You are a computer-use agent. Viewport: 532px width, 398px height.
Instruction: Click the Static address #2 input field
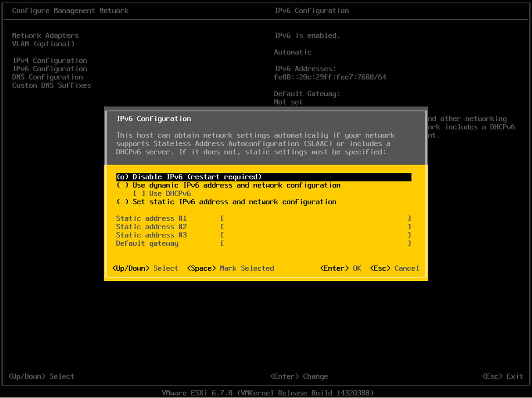coord(315,227)
